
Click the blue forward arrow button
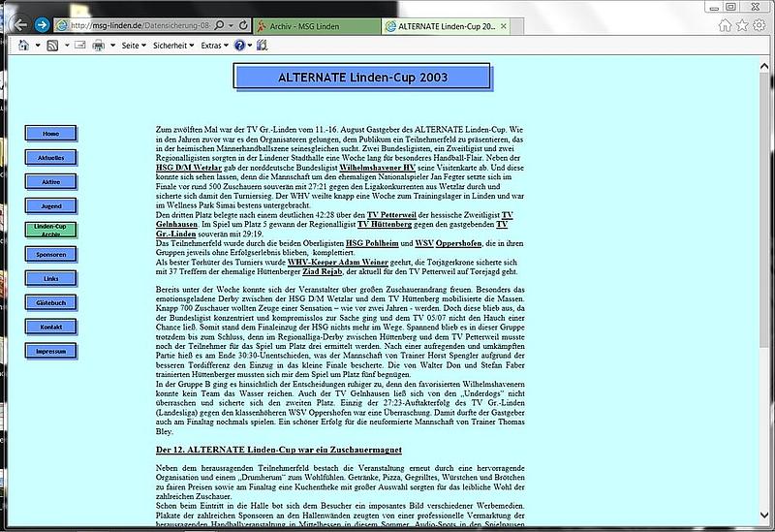point(43,24)
